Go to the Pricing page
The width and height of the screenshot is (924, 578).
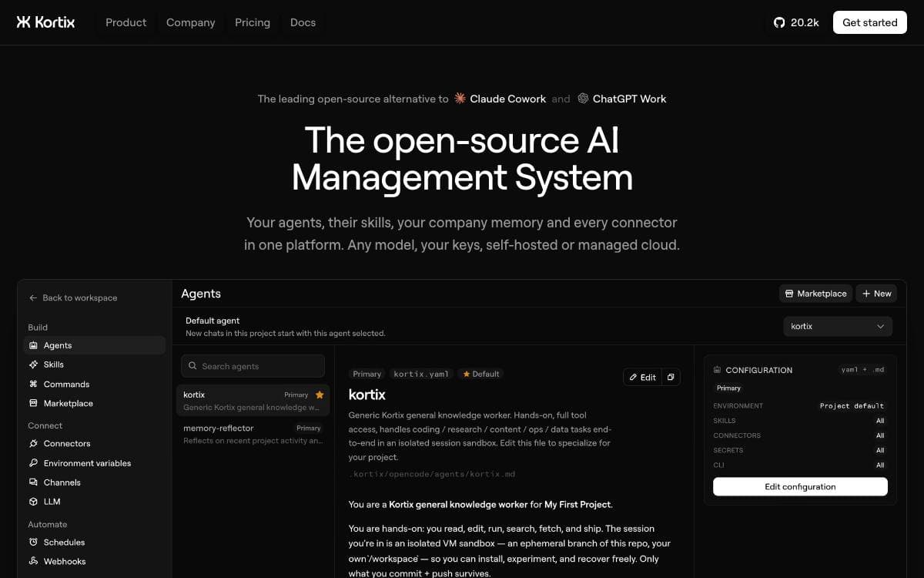tap(253, 22)
